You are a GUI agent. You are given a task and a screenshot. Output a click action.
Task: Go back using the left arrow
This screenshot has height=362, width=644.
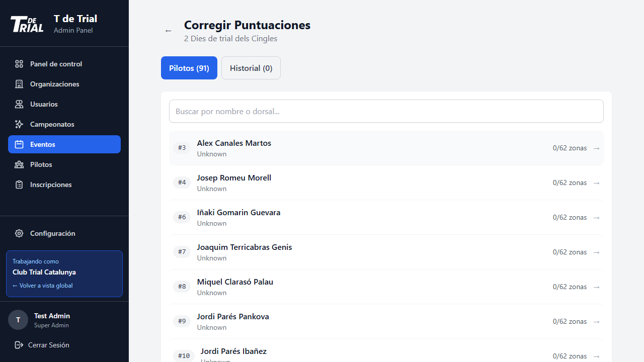168,31
